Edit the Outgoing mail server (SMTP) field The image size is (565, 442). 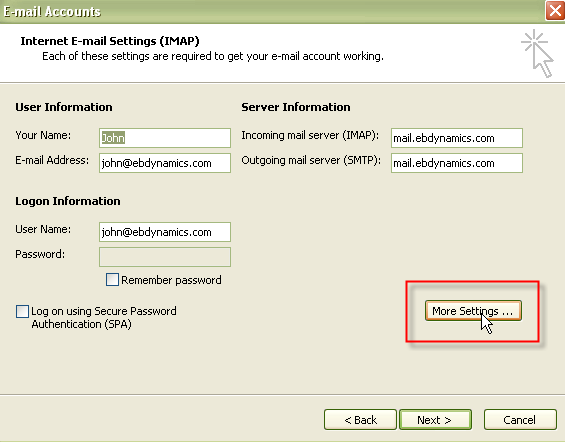[457, 163]
